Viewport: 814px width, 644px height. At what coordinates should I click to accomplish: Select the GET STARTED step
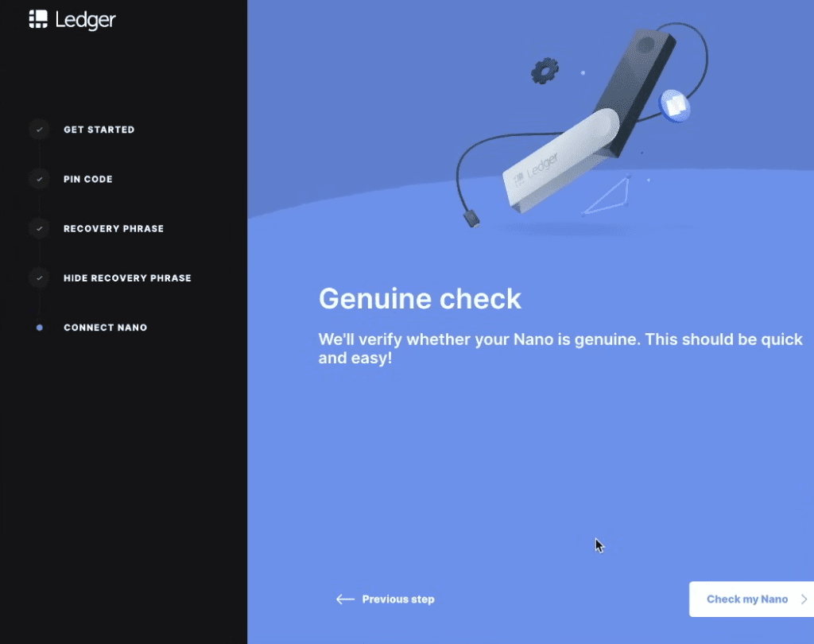99,130
